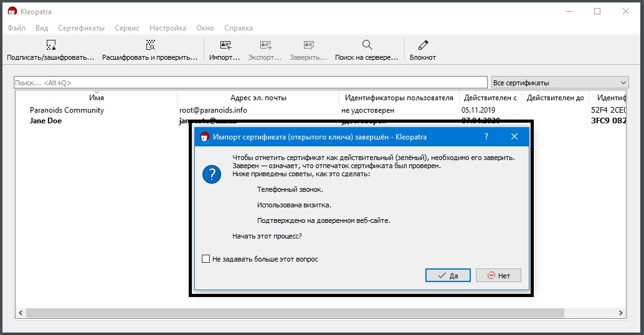The height and width of the screenshot is (335, 644).
Task: Confirm with the Да button
Action: point(448,275)
